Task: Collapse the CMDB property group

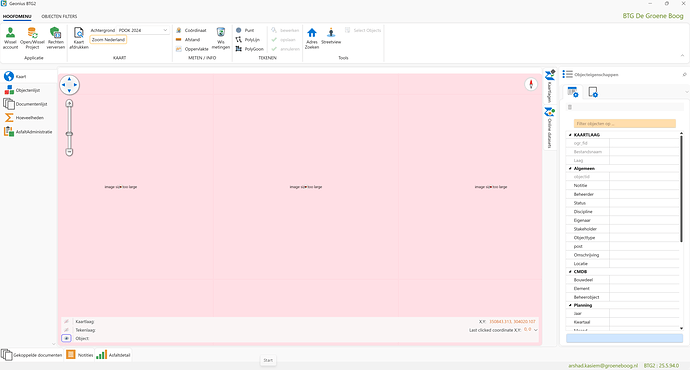Action: [570, 272]
